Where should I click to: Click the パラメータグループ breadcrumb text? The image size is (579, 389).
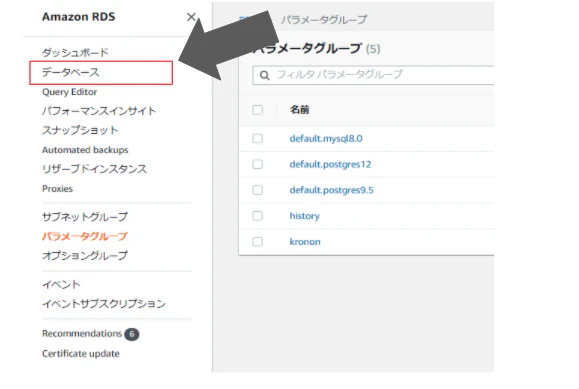pyautogui.click(x=324, y=20)
